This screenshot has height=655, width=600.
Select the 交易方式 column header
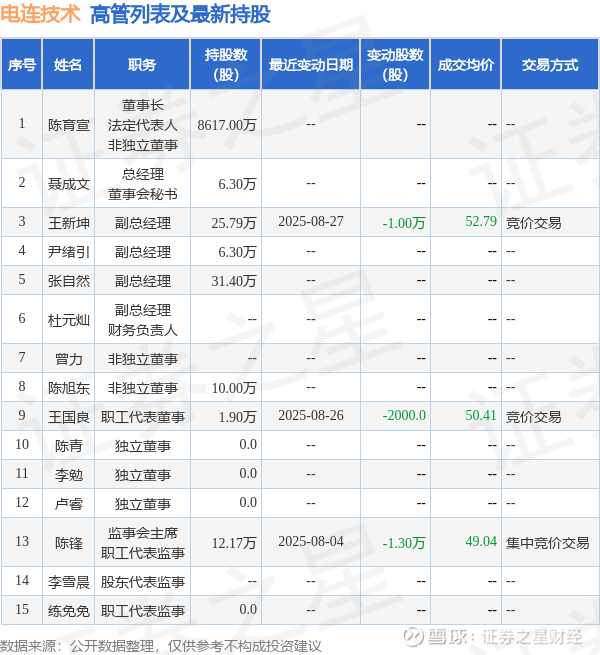click(x=550, y=64)
